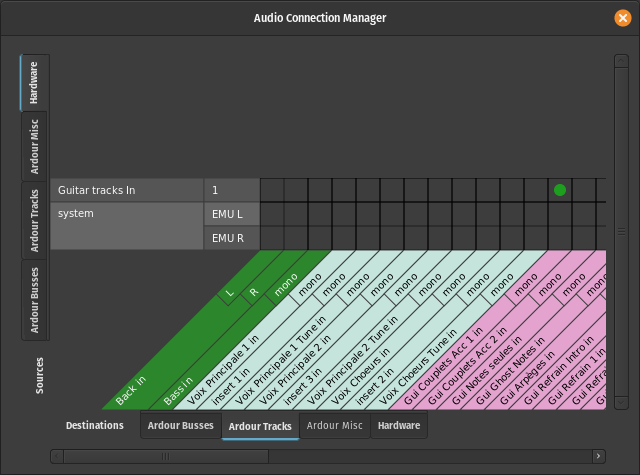The image size is (640, 475).
Task: Open the Ardour Busses destinations tab
Action: click(181, 425)
